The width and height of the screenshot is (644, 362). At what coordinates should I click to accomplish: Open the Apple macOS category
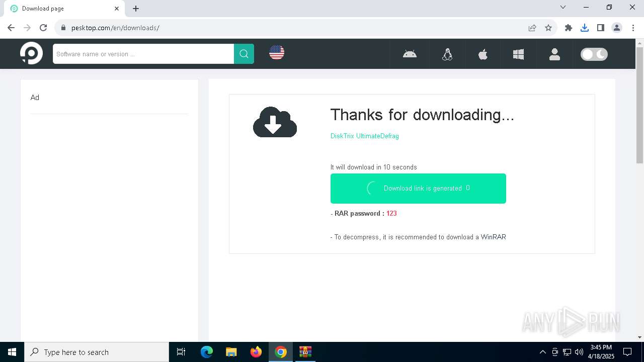[x=483, y=54]
